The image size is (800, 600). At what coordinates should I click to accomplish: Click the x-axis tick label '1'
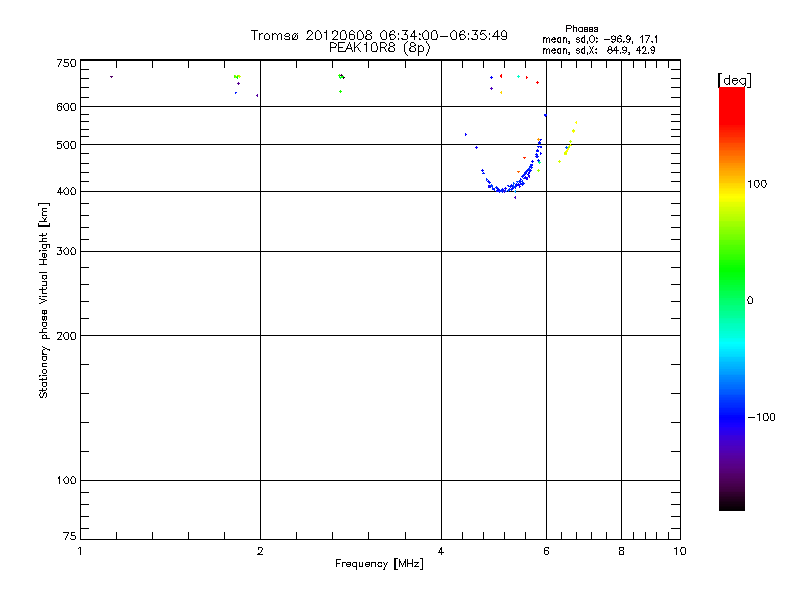tap(80, 552)
